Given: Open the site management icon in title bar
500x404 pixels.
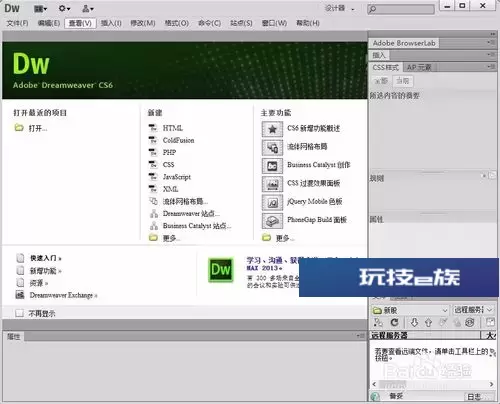Looking at the screenshot, I should point(88,9).
